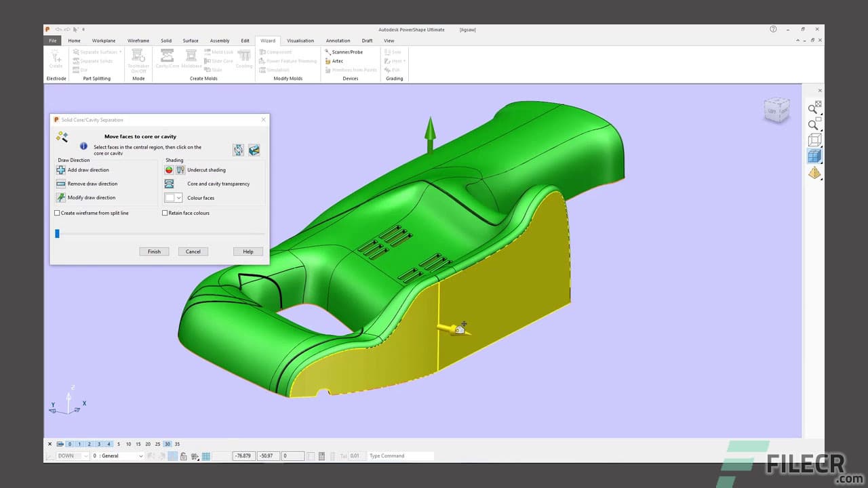Switch to the Visualisation ribbon tab
The height and width of the screenshot is (488, 868).
click(x=300, y=40)
